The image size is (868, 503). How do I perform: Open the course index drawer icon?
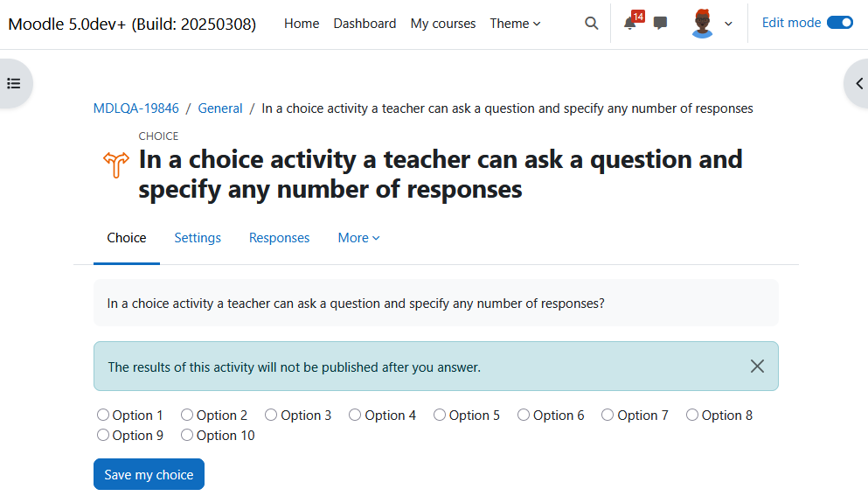pyautogui.click(x=14, y=84)
